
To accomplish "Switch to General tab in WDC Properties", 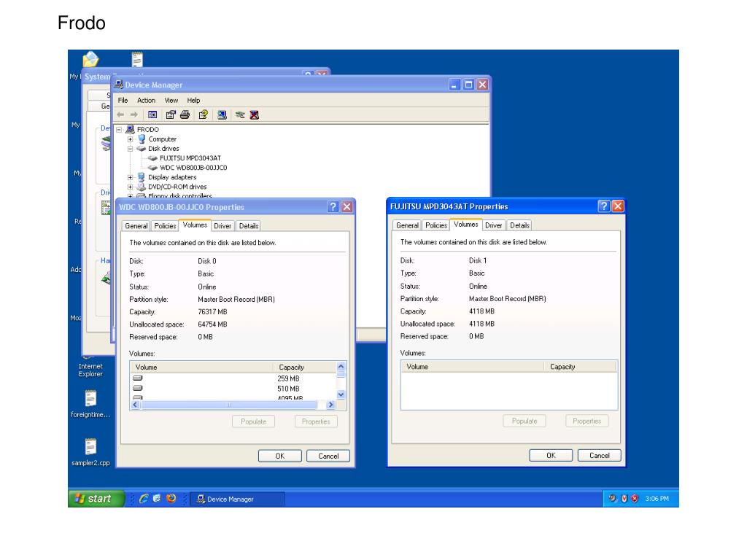I will point(136,226).
